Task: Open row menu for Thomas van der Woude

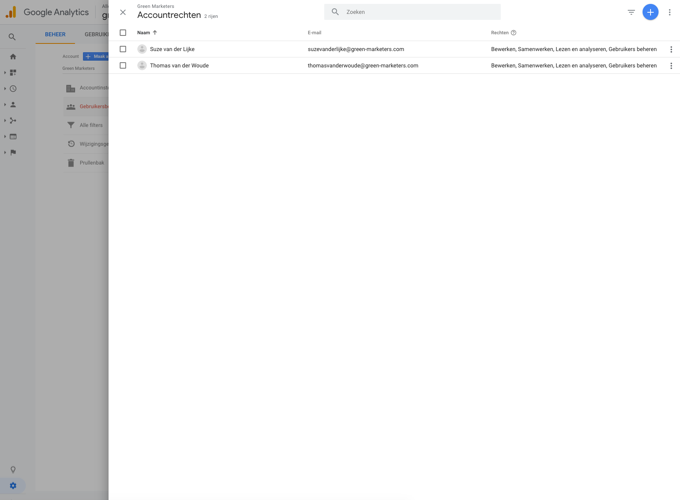Action: (671, 66)
